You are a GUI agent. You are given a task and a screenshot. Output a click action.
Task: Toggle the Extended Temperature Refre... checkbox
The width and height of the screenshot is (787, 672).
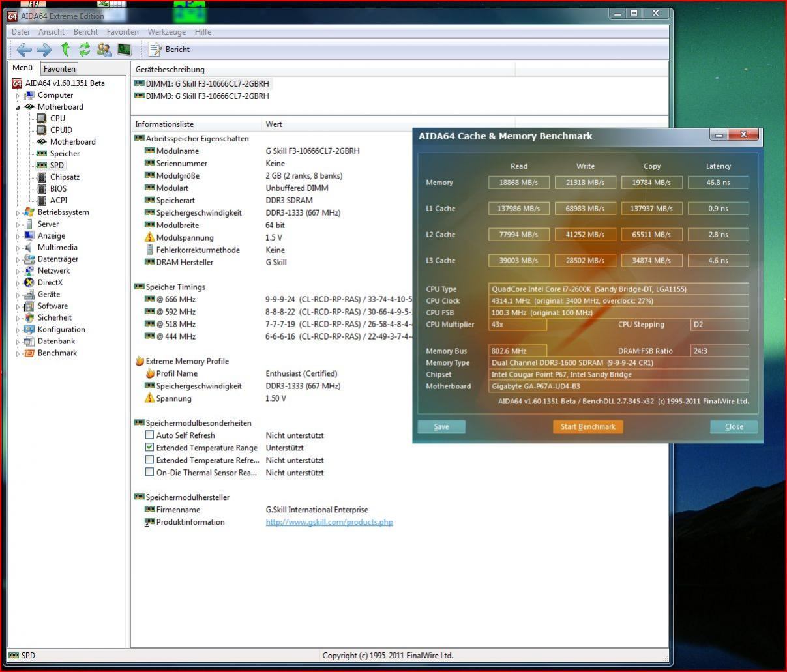pyautogui.click(x=149, y=460)
